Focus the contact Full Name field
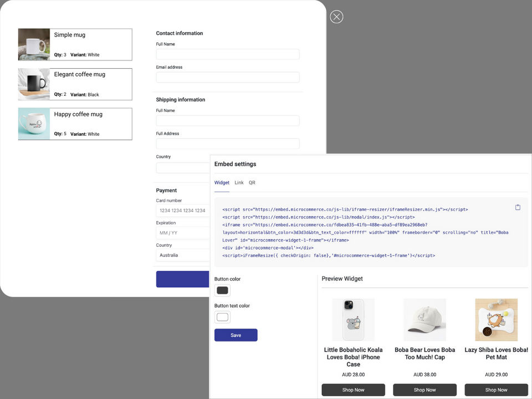 tap(227, 54)
